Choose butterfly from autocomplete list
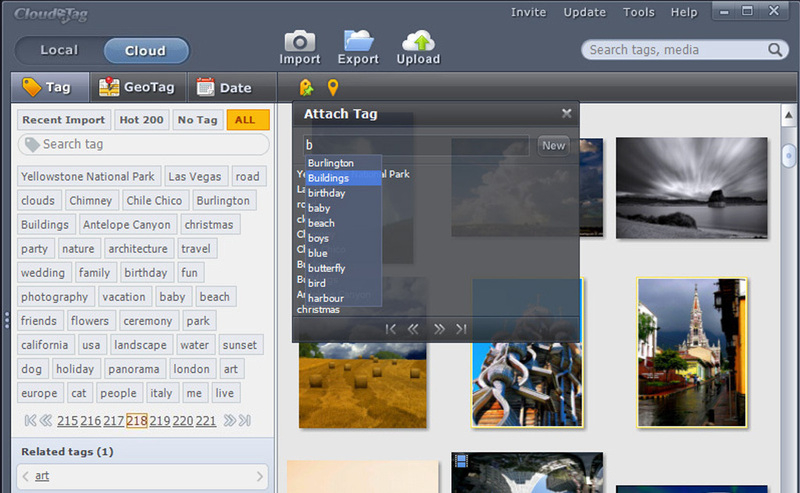This screenshot has width=800, height=493. point(343,268)
